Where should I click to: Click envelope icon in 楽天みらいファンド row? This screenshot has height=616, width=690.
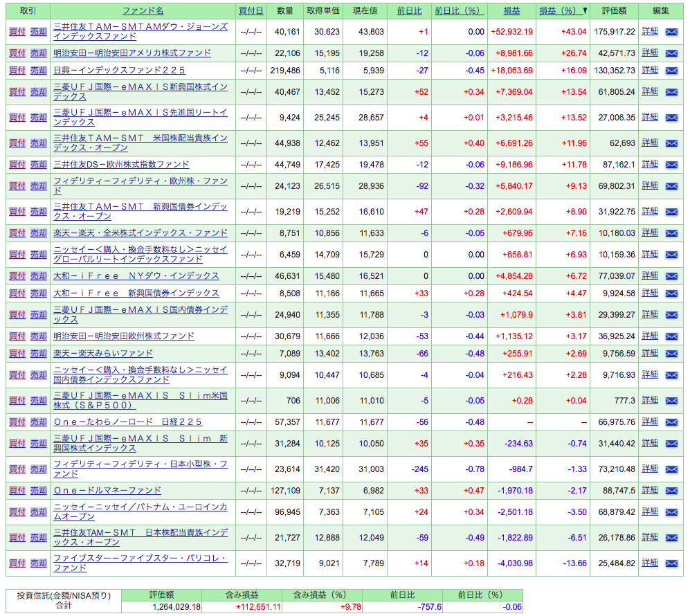tap(671, 354)
